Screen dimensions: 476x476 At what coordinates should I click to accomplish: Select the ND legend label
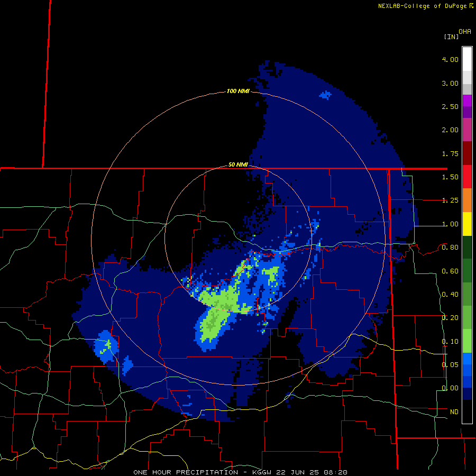pos(454,412)
